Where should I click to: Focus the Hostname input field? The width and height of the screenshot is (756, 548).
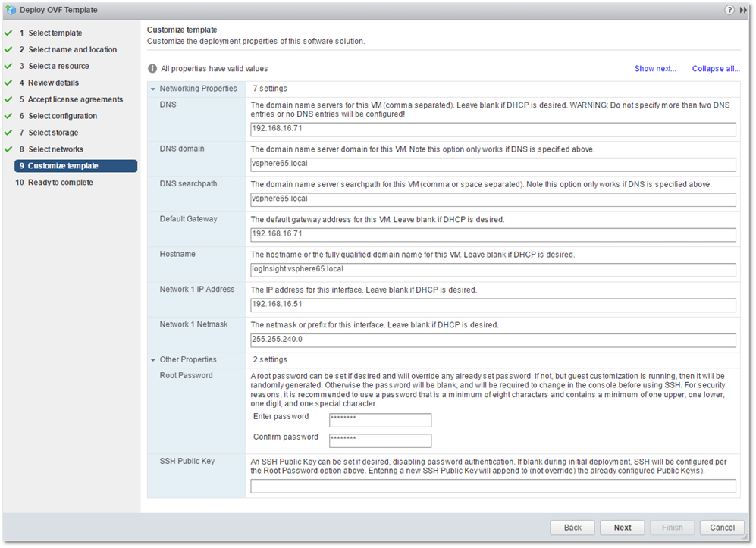[x=493, y=270]
